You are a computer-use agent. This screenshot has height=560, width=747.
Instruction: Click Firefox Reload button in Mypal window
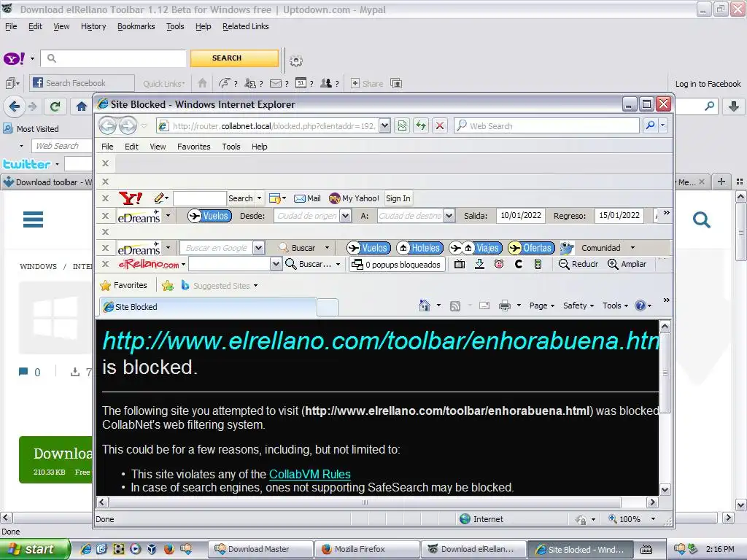[x=55, y=106]
